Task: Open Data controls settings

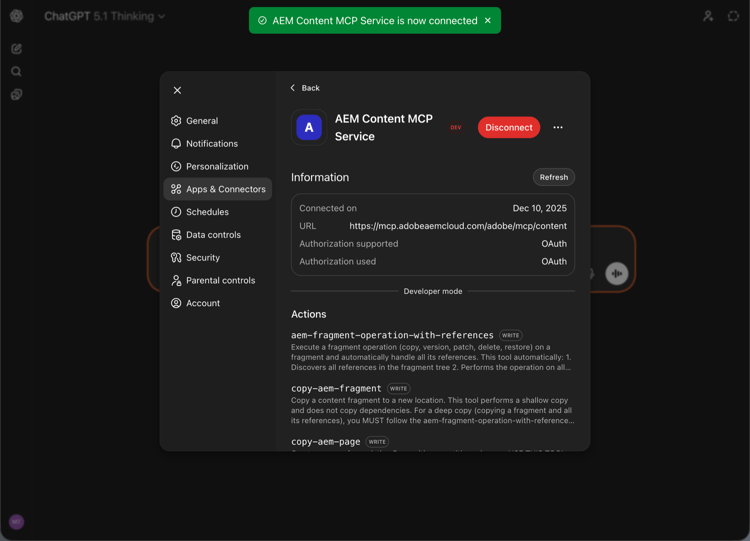Action: tap(218, 235)
